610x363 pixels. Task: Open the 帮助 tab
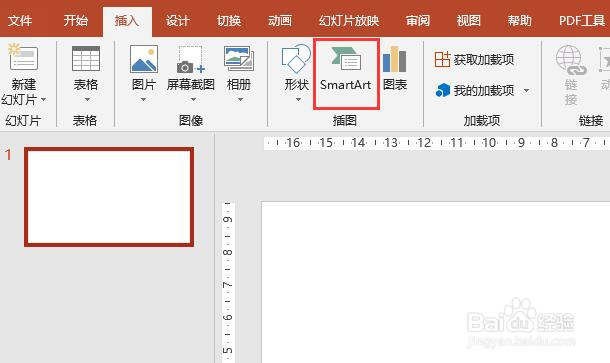(519, 20)
